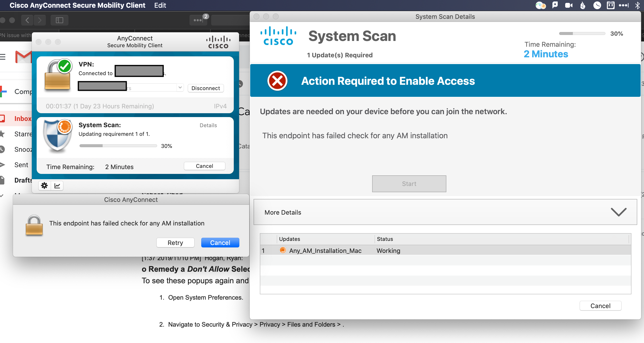Click the Disconnect button in VPN panel
The height and width of the screenshot is (343, 644).
206,88
